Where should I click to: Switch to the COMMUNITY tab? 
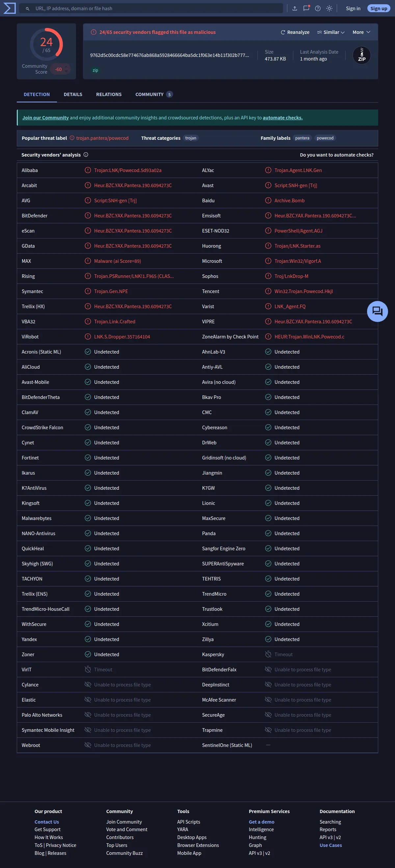154,94
